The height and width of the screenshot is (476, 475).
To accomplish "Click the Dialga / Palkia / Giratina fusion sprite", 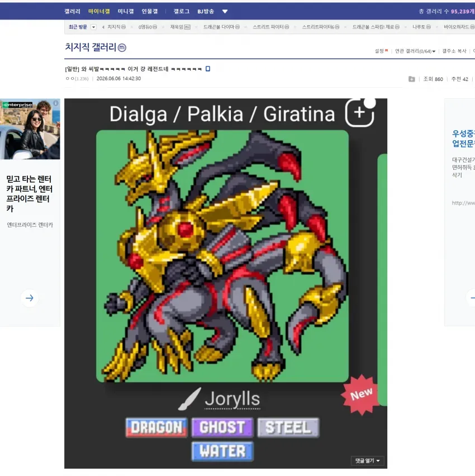I will pos(222,256).
